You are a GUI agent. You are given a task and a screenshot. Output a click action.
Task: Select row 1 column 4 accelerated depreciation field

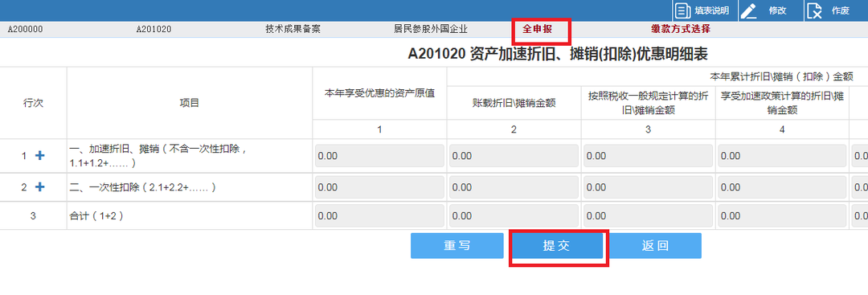(782, 156)
